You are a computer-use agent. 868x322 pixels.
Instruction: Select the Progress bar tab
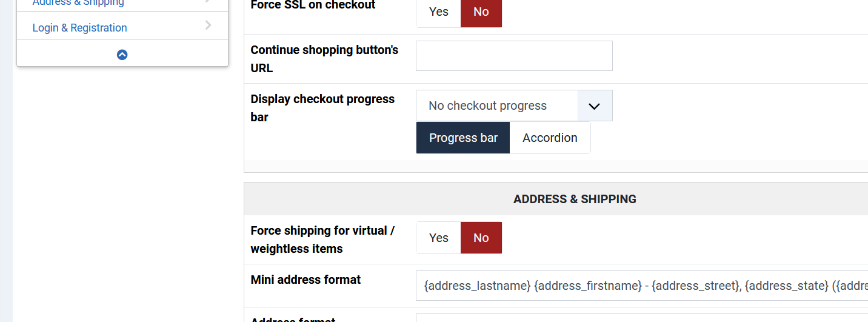coord(463,138)
